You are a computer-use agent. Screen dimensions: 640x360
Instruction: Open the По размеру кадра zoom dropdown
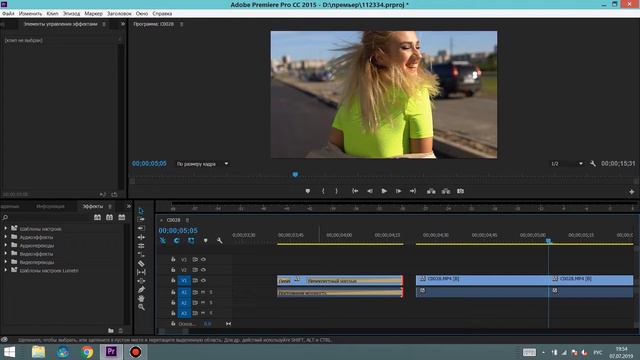point(202,164)
